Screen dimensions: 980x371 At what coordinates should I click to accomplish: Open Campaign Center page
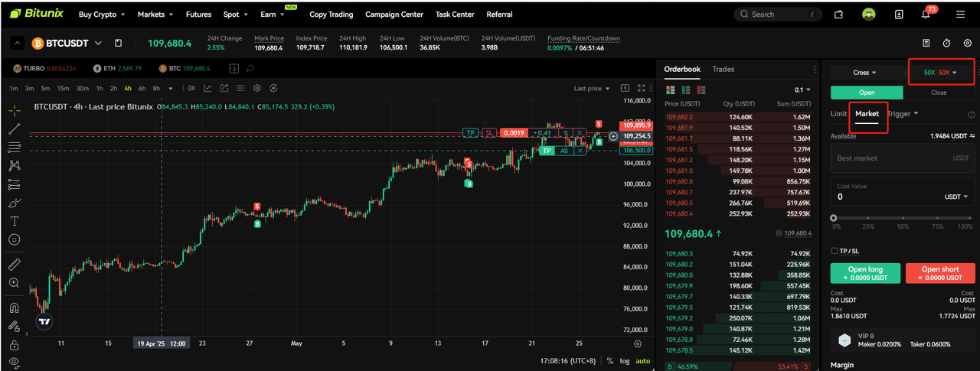[x=394, y=15]
